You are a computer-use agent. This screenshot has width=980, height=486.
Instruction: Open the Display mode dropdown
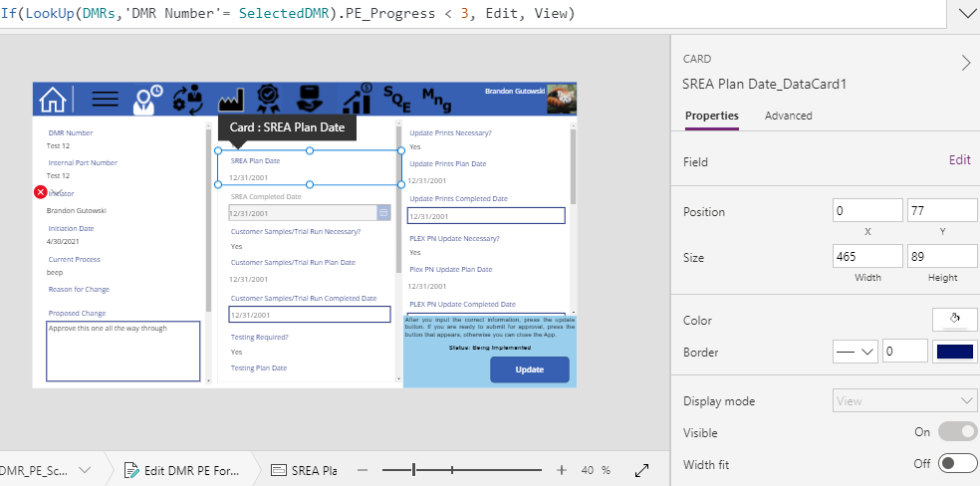point(904,401)
